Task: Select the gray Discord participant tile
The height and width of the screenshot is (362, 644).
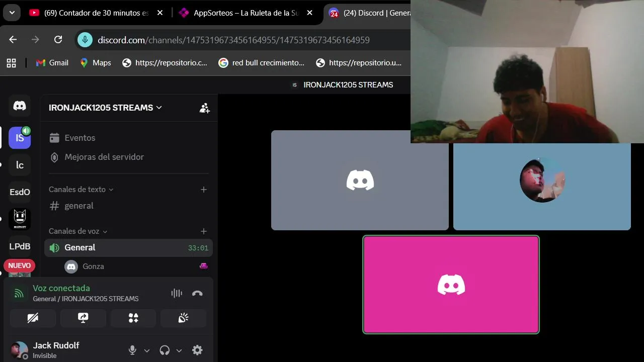Action: (360, 180)
